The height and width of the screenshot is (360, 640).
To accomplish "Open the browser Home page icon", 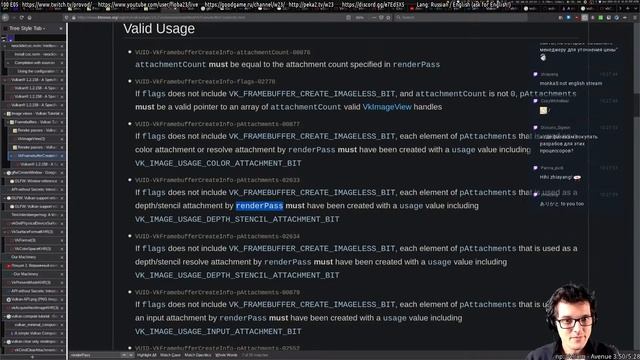I will [29, 18].
